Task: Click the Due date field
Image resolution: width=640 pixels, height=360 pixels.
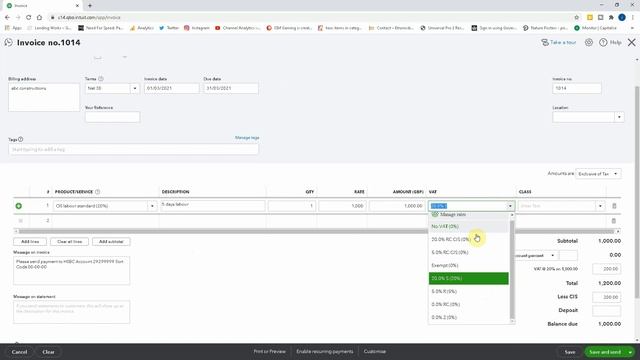Action: tap(231, 88)
